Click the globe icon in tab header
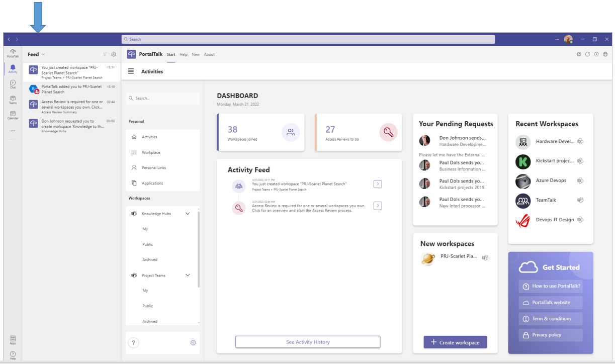 click(x=605, y=54)
